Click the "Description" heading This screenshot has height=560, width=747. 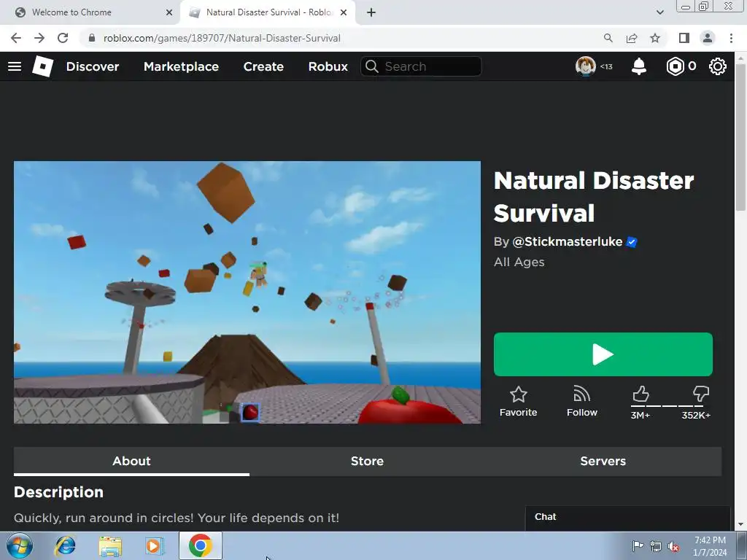click(x=58, y=492)
